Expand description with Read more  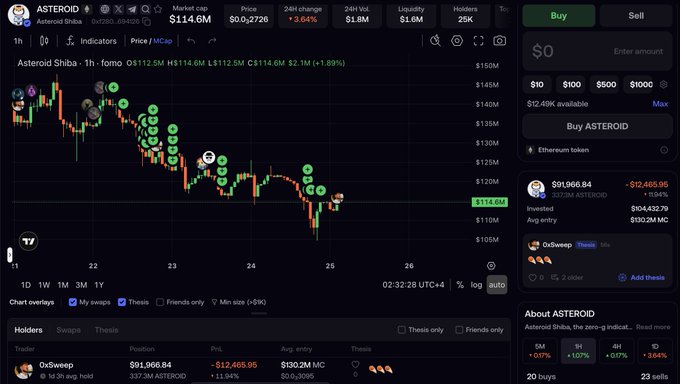pos(653,327)
